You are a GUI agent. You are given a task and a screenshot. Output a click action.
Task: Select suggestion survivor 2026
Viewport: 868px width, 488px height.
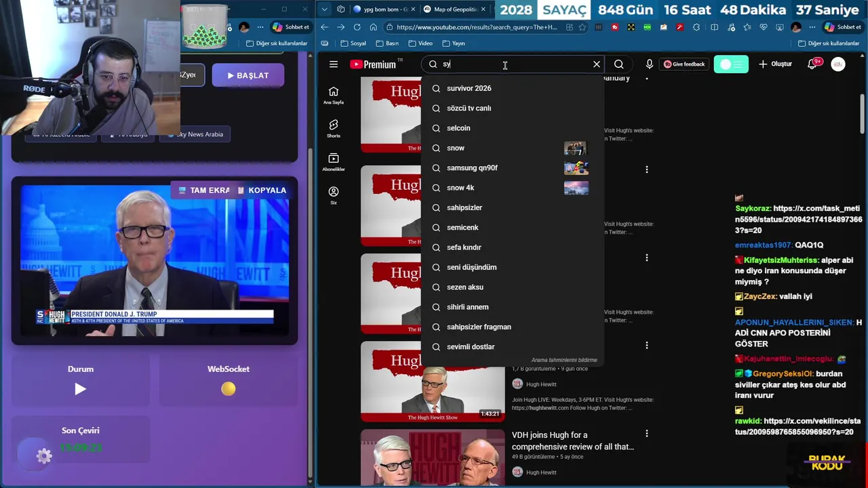(x=512, y=88)
